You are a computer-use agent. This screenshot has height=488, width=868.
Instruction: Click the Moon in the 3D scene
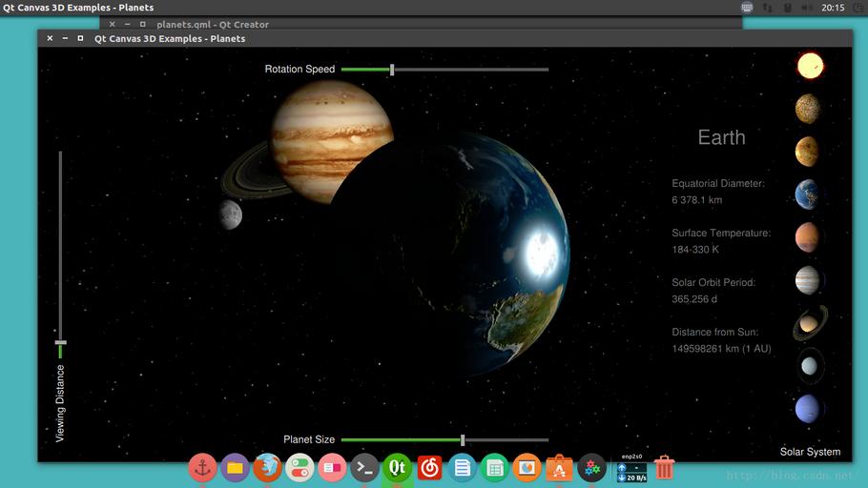pyautogui.click(x=230, y=214)
